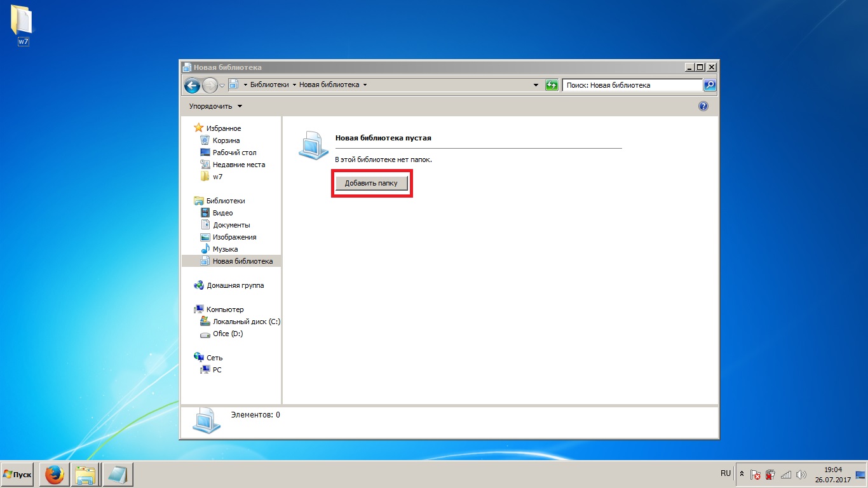868x488 pixels.
Task: Select Избранное in navigation pane
Action: tap(224, 128)
